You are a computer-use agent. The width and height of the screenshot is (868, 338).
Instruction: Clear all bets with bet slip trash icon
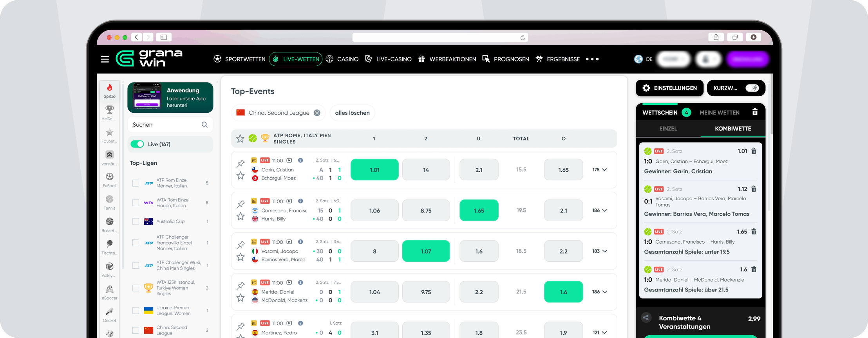(x=755, y=112)
